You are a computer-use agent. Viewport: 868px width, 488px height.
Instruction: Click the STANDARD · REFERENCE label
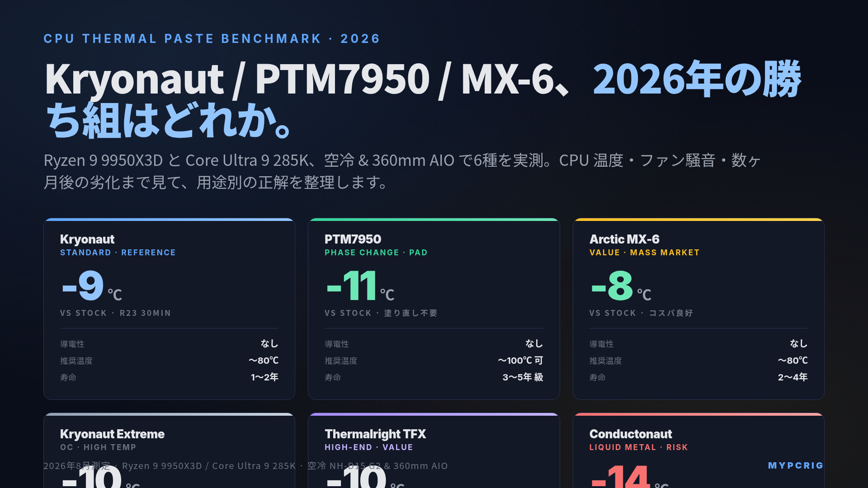pos(118,253)
